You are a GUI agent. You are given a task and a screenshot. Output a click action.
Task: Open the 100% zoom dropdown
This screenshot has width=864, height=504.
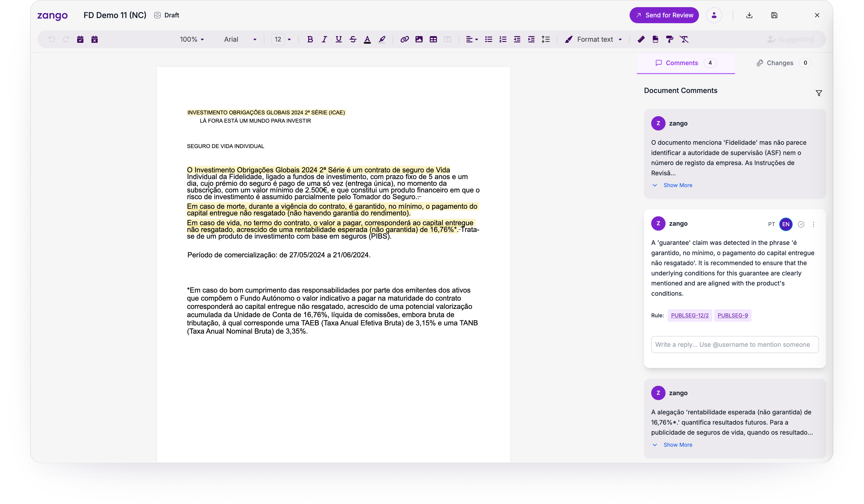[x=192, y=39]
